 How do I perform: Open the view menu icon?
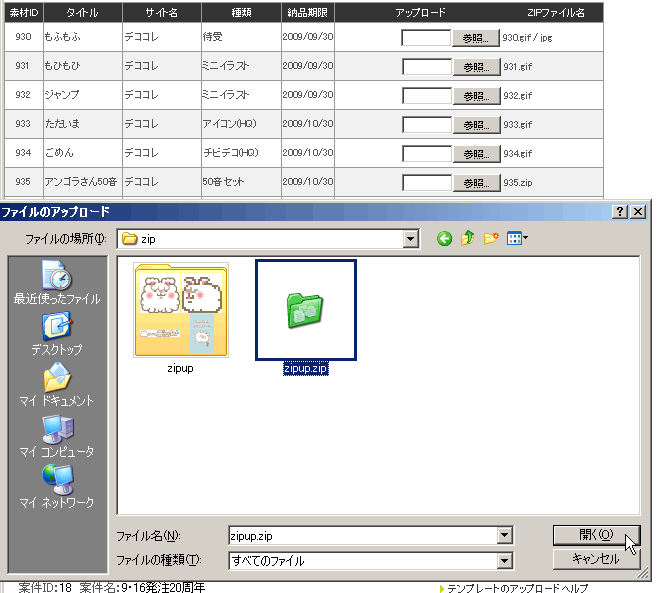(x=517, y=239)
